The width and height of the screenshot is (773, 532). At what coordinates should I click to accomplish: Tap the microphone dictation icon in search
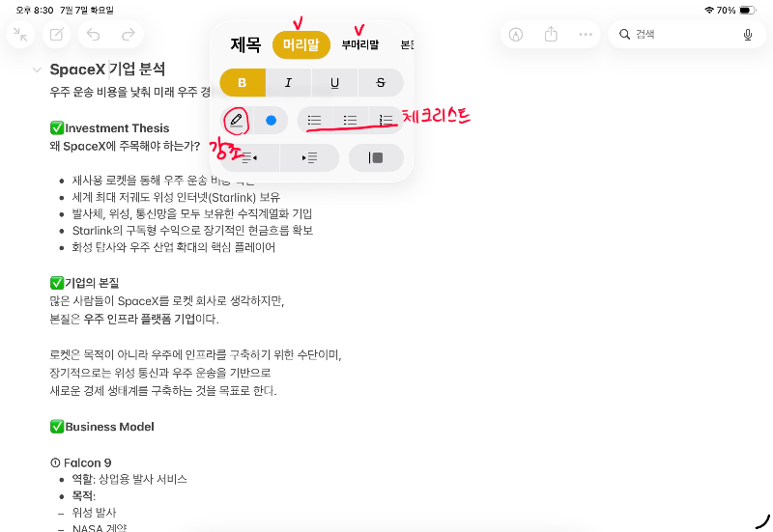(x=747, y=35)
